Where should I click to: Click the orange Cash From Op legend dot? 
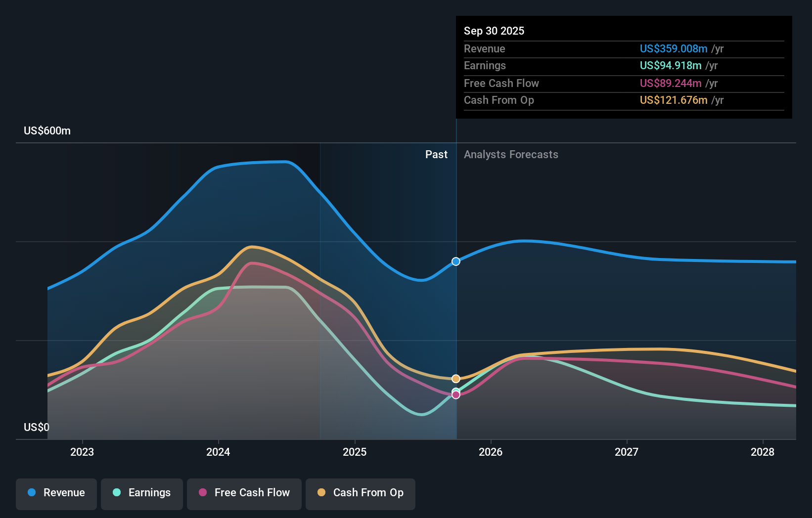click(x=322, y=493)
